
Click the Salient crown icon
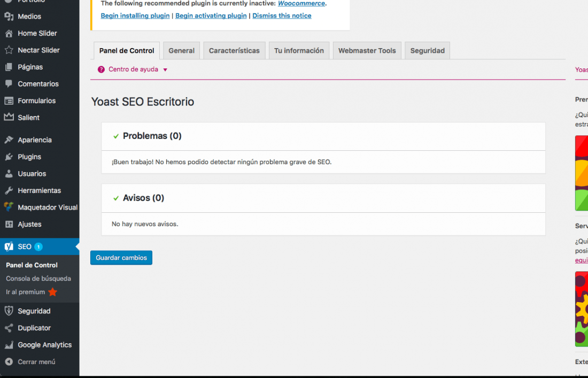pyautogui.click(x=9, y=118)
